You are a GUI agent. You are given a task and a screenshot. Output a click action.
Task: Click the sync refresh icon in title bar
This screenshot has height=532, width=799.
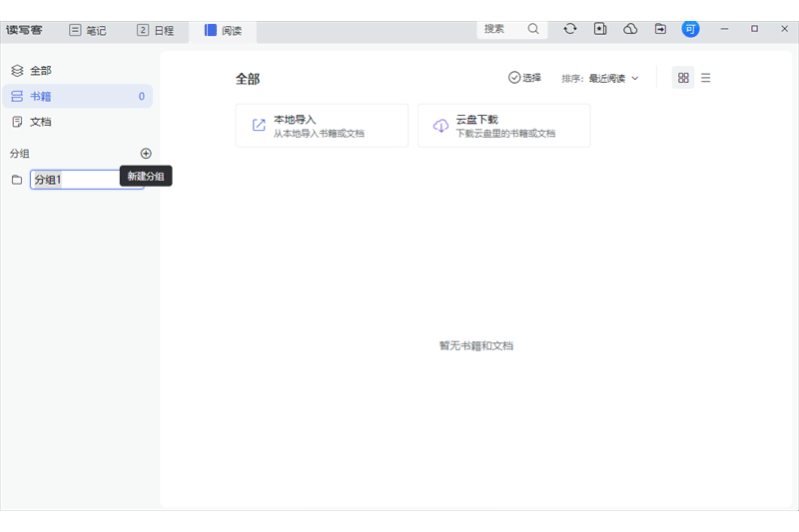pyautogui.click(x=570, y=29)
